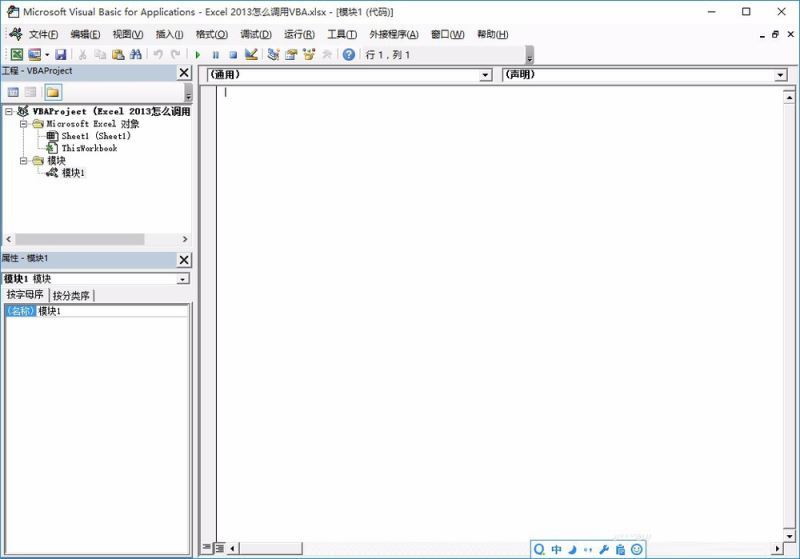This screenshot has width=800, height=559.
Task: Switch to full module view button
Action: (x=219, y=548)
